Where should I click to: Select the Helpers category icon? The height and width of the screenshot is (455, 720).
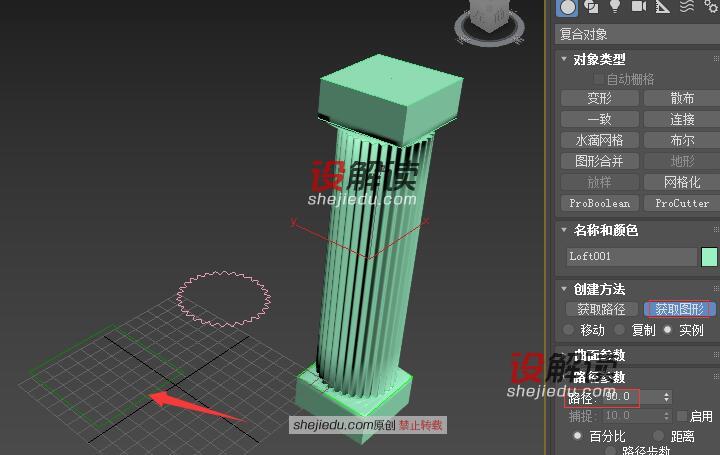[x=663, y=7]
